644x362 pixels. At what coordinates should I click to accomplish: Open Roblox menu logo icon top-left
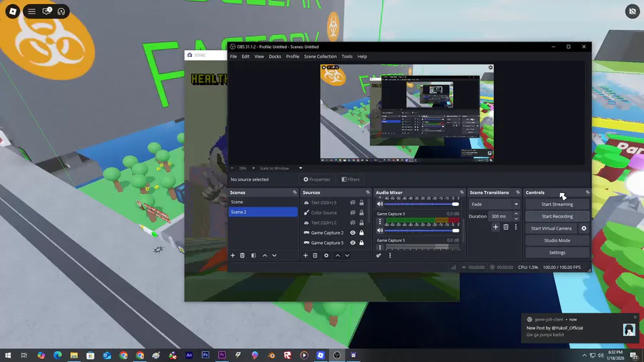coord(13,11)
